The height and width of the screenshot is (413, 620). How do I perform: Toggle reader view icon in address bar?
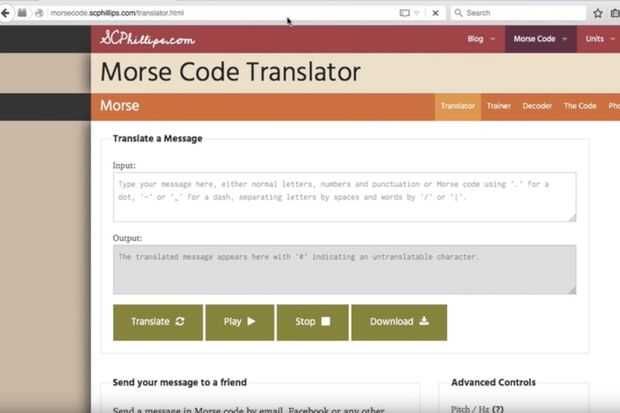[x=405, y=13]
